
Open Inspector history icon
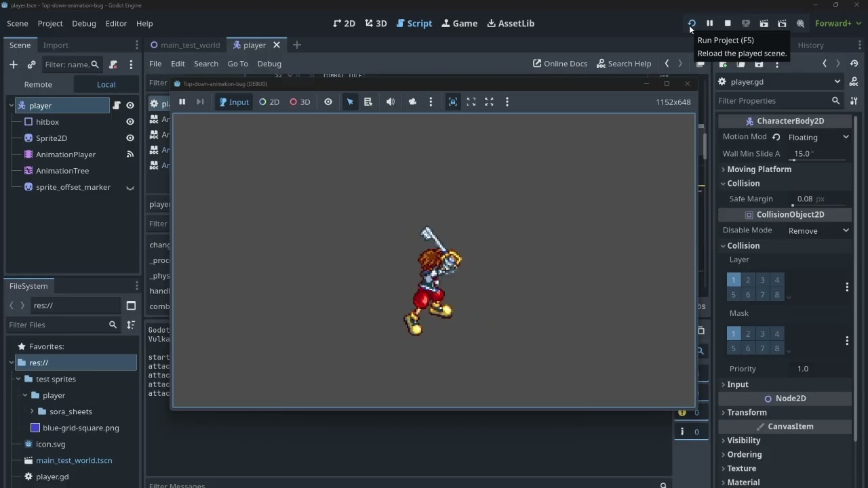coord(854,64)
